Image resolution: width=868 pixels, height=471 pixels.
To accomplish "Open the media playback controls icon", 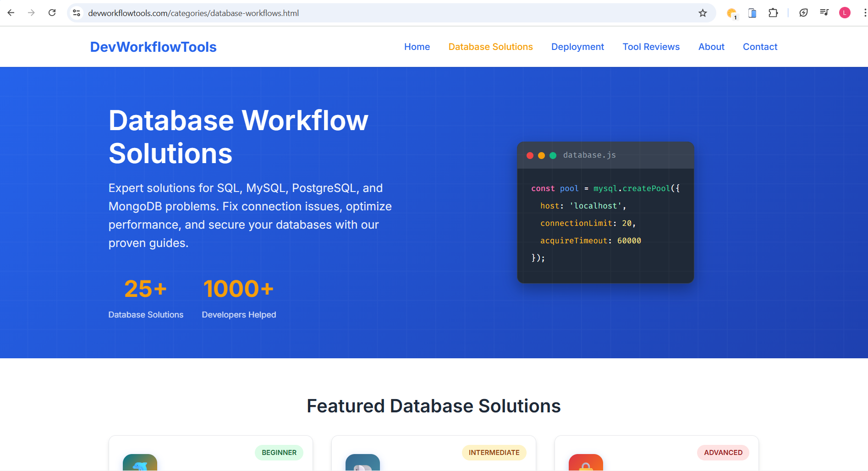I will 824,13.
